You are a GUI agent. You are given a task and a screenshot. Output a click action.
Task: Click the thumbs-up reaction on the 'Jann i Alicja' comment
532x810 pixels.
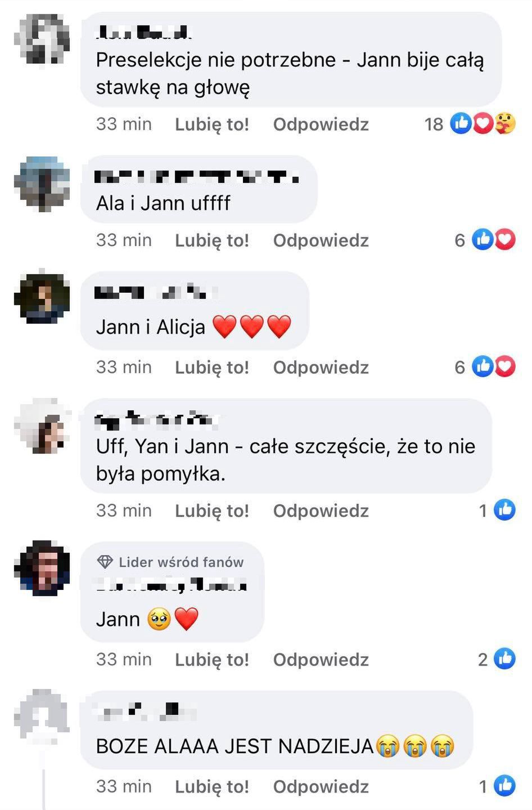[483, 366]
